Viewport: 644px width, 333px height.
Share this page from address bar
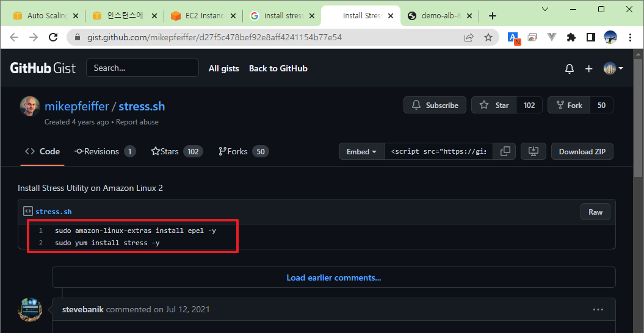pos(469,37)
